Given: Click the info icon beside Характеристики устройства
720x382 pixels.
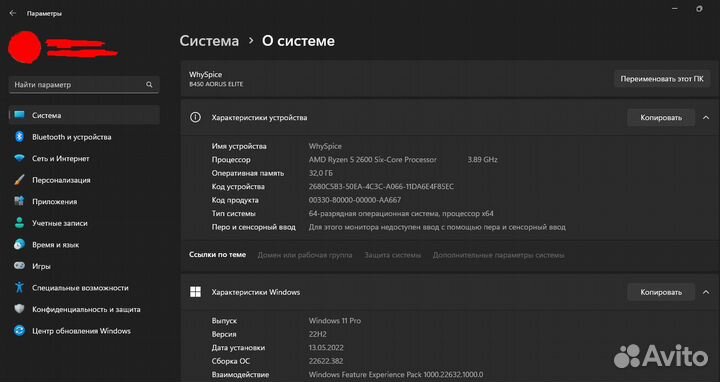Looking at the screenshot, I should click(x=195, y=118).
